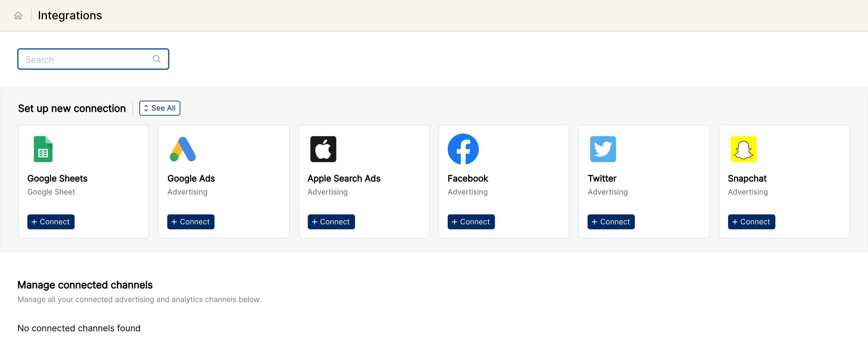This screenshot has width=868, height=348.
Task: Click Advertising label under Twitter
Action: pos(607,192)
